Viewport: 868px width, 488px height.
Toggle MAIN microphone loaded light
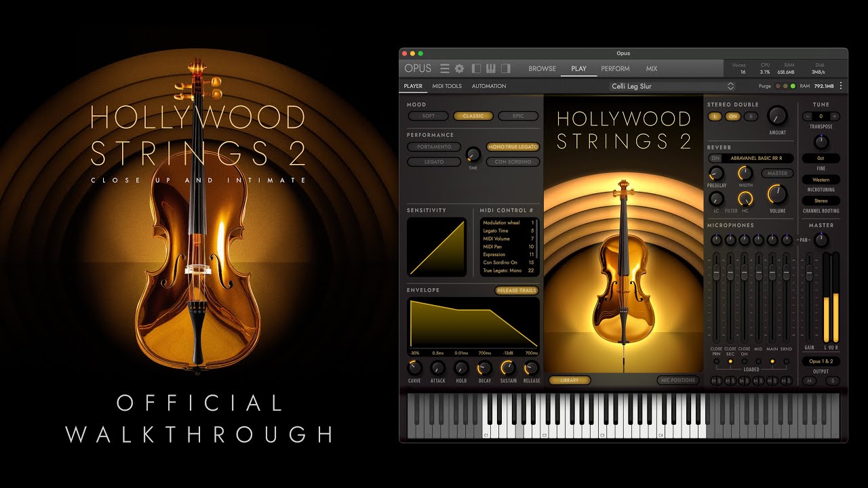pos(772,362)
